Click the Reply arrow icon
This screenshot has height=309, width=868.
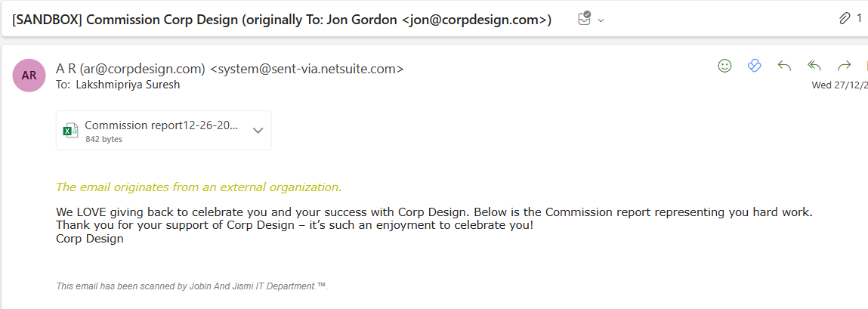pos(784,66)
